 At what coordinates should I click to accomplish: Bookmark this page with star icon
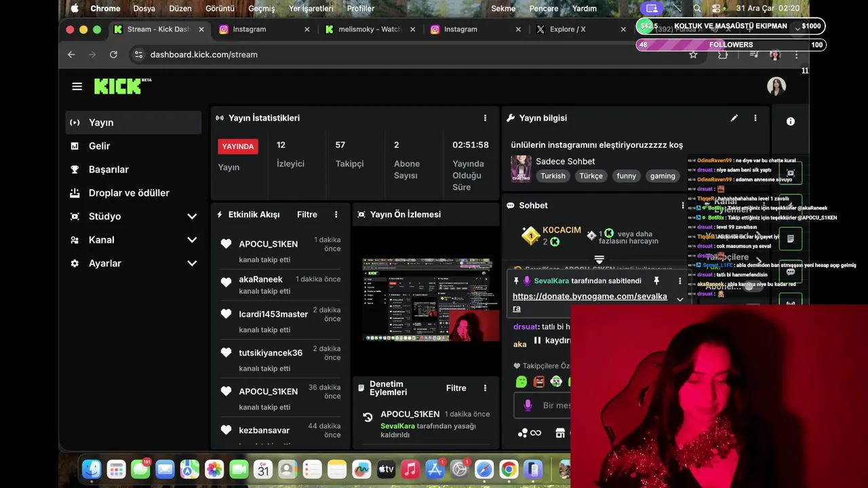point(693,54)
